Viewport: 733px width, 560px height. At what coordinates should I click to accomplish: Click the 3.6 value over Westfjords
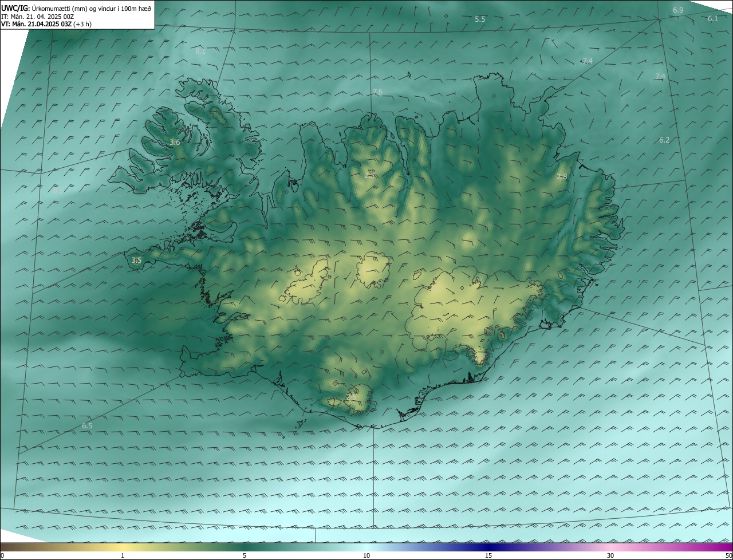pos(175,143)
